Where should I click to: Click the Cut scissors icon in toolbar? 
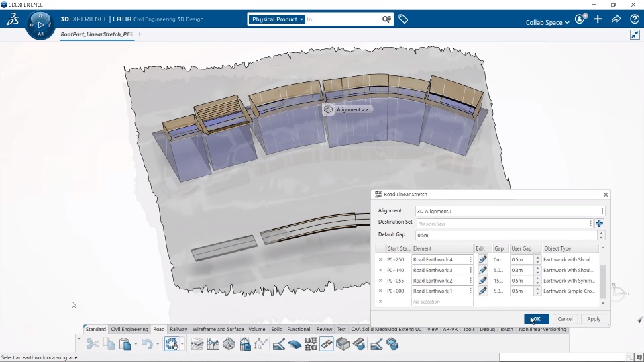tap(93, 345)
